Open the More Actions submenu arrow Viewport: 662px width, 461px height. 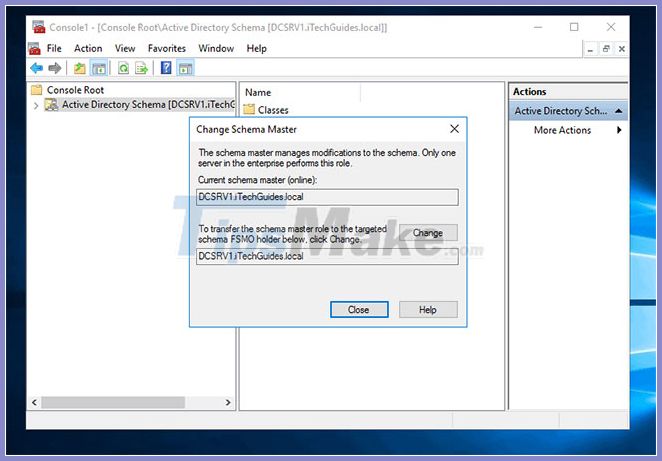click(619, 130)
